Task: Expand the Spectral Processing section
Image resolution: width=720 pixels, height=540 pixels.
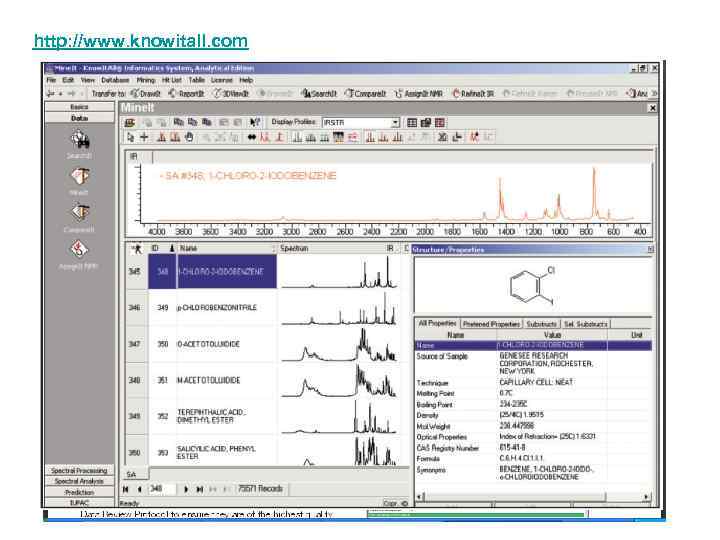Action: pyautogui.click(x=79, y=471)
